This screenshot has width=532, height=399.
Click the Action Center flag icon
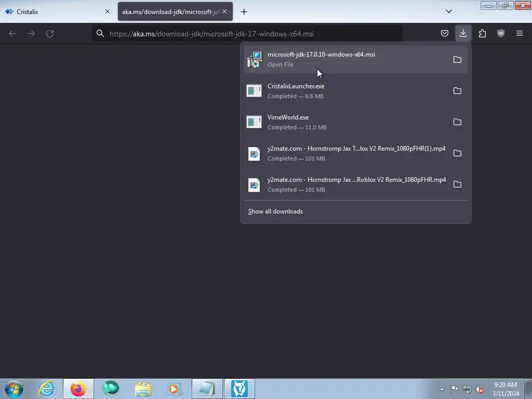(454, 389)
